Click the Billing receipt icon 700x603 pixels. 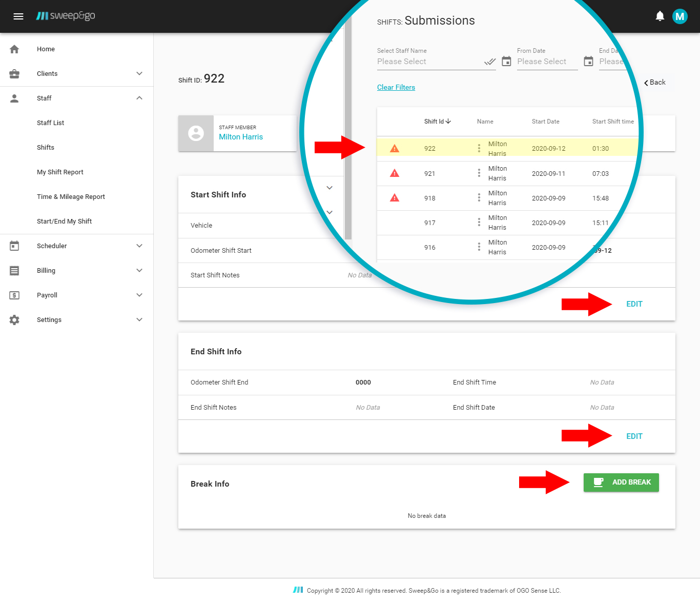(14, 271)
